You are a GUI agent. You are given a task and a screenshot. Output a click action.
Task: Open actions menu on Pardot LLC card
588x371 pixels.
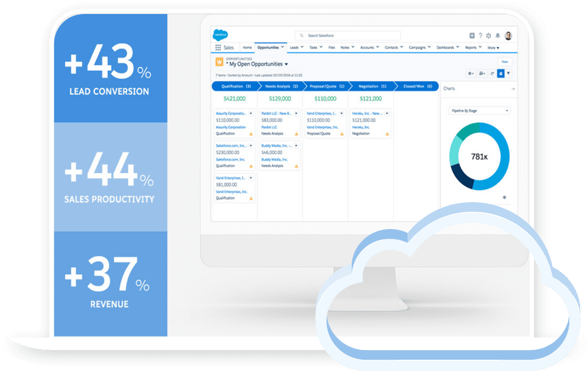(296, 113)
